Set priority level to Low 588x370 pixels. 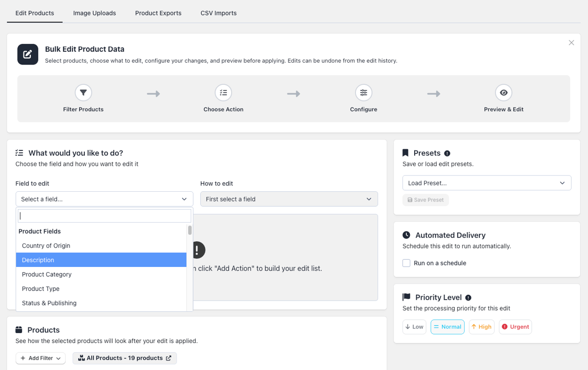point(414,327)
